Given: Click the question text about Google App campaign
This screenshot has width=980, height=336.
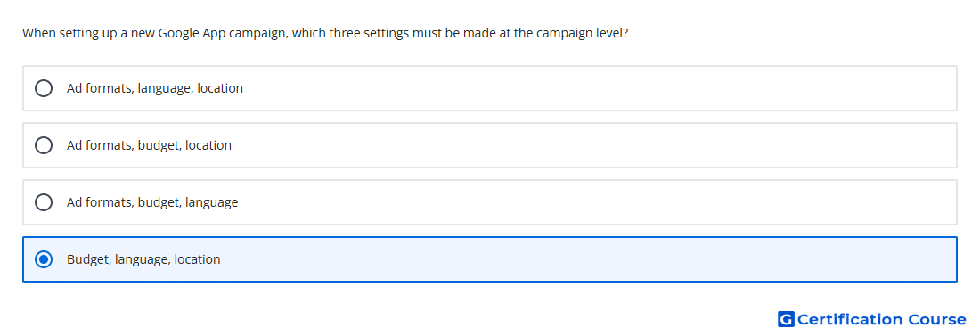Looking at the screenshot, I should pyautogui.click(x=325, y=33).
